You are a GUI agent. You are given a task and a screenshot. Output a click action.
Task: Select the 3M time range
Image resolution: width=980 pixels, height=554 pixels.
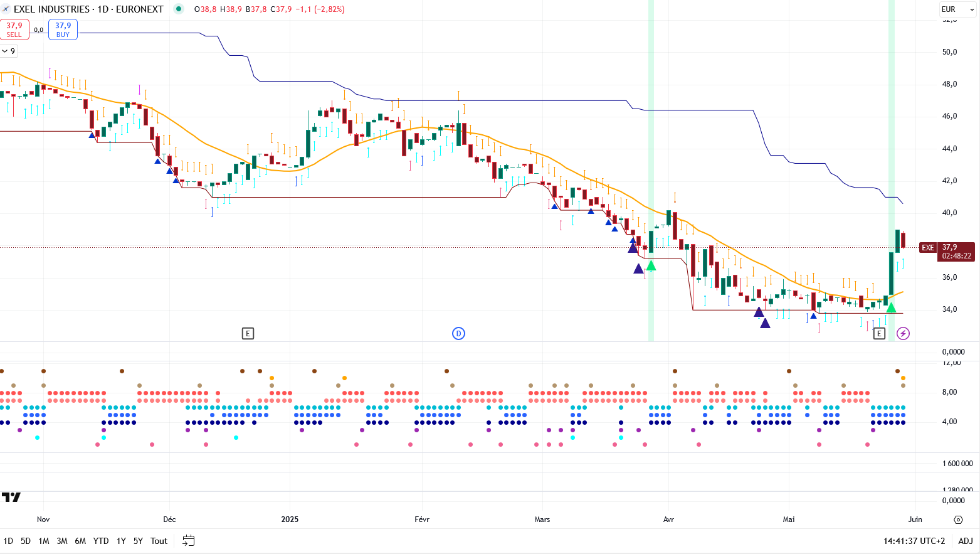tap(62, 541)
